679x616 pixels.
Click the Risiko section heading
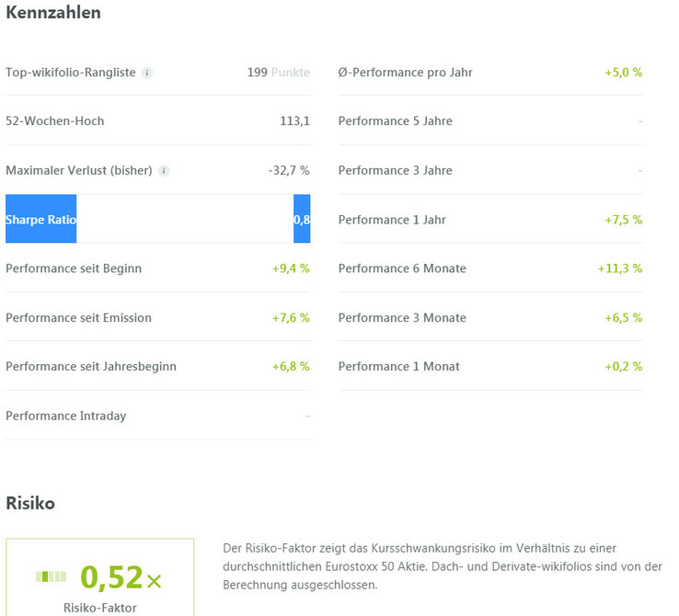pyautogui.click(x=30, y=503)
